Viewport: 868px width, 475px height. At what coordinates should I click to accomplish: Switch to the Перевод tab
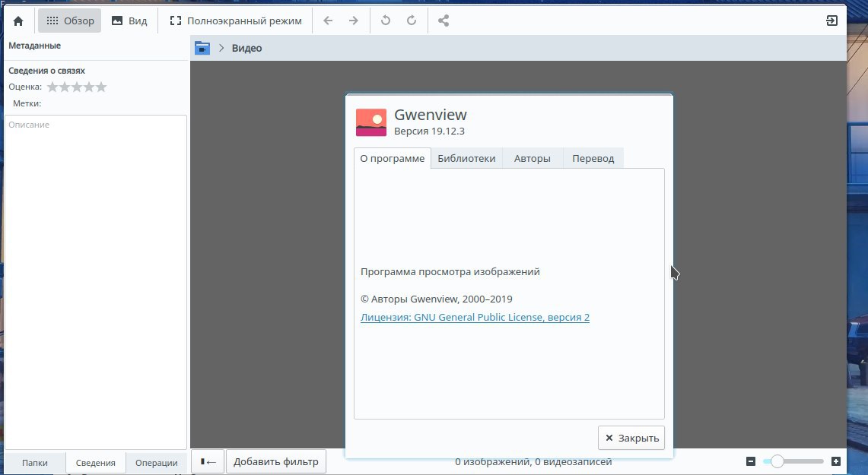[593, 158]
